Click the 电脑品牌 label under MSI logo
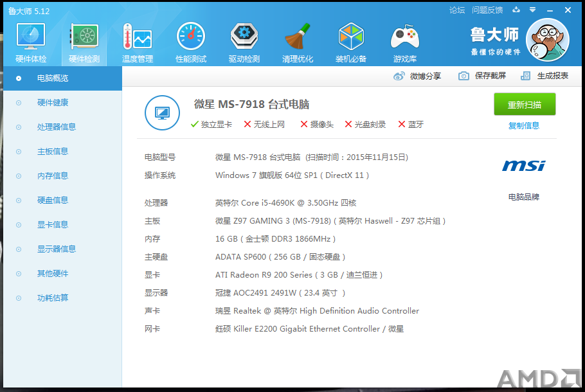Viewport: 585px width, 392px height. point(524,197)
